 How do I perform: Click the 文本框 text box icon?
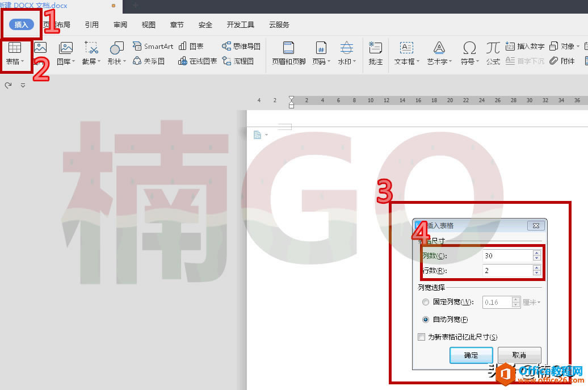[x=406, y=48]
